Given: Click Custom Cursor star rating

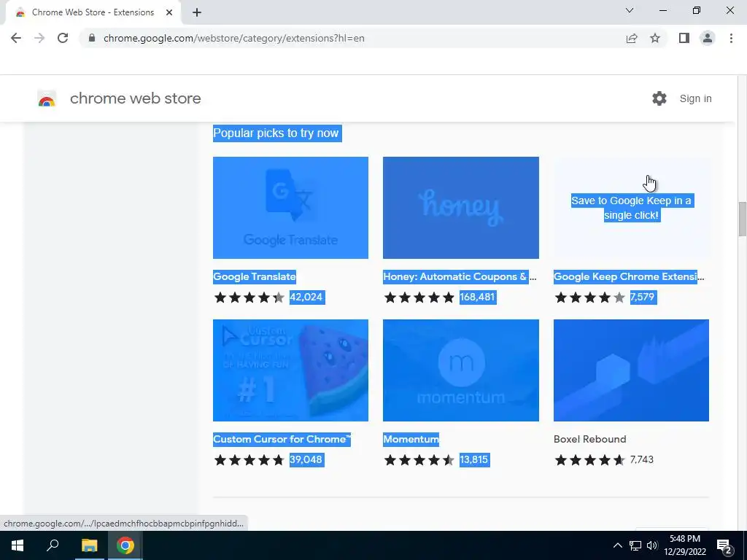Looking at the screenshot, I should [x=249, y=460].
